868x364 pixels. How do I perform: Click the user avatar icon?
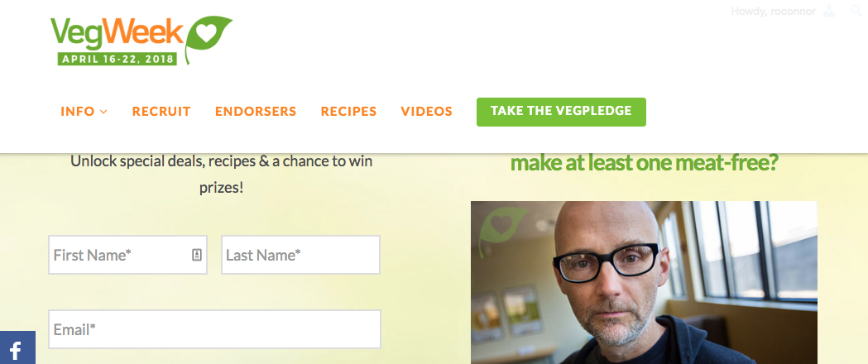click(829, 11)
